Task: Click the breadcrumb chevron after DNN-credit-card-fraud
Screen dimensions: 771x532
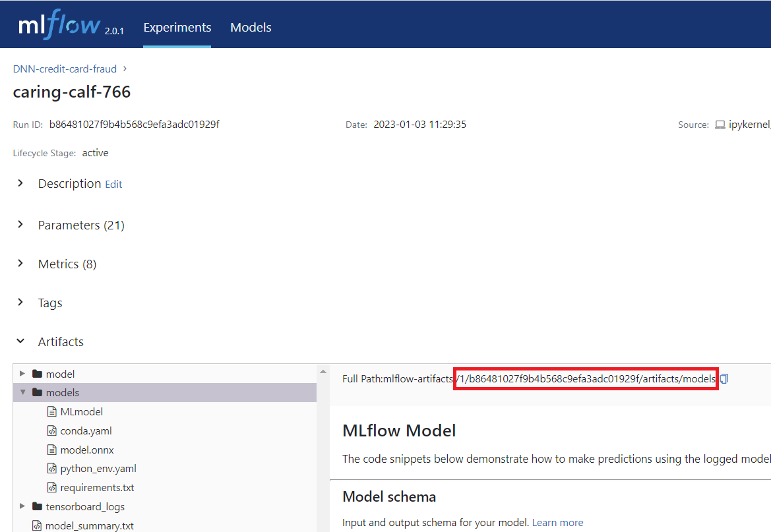Action: click(x=125, y=69)
